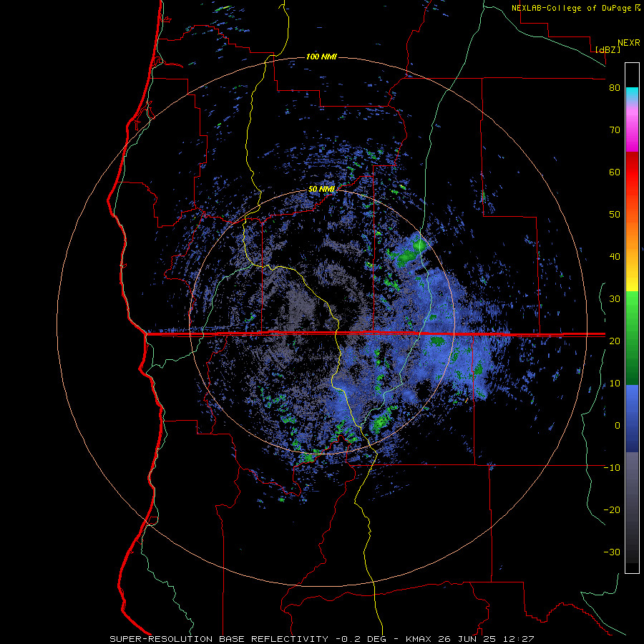
Task: Click the 26 JUN 25 date in the caption
Action: tap(467, 639)
